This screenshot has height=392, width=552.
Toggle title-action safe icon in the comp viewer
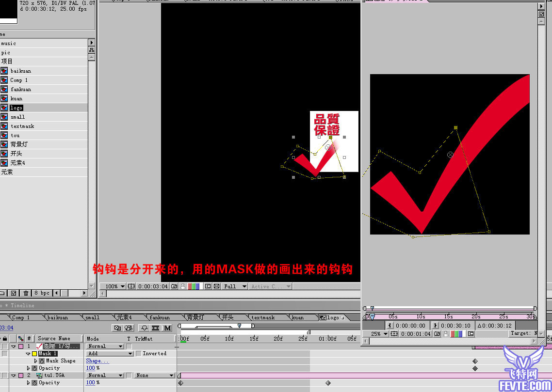pyautogui.click(x=131, y=286)
